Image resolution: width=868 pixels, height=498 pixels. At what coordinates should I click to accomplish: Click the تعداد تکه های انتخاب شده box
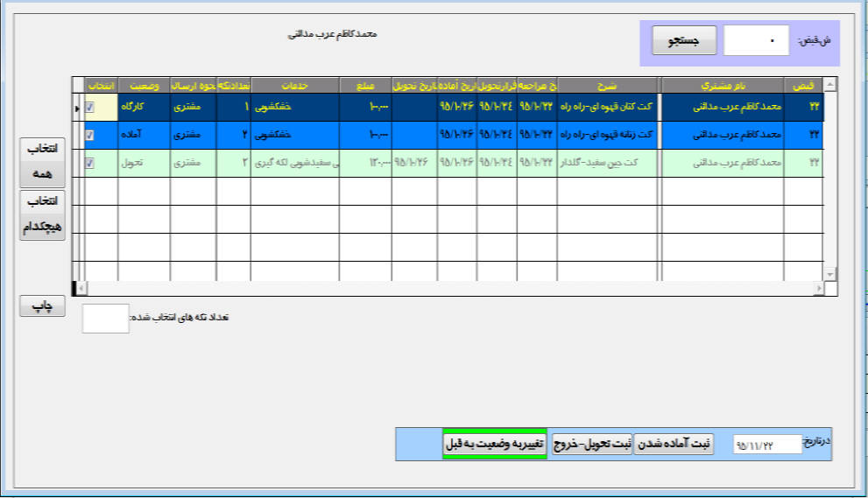106,319
